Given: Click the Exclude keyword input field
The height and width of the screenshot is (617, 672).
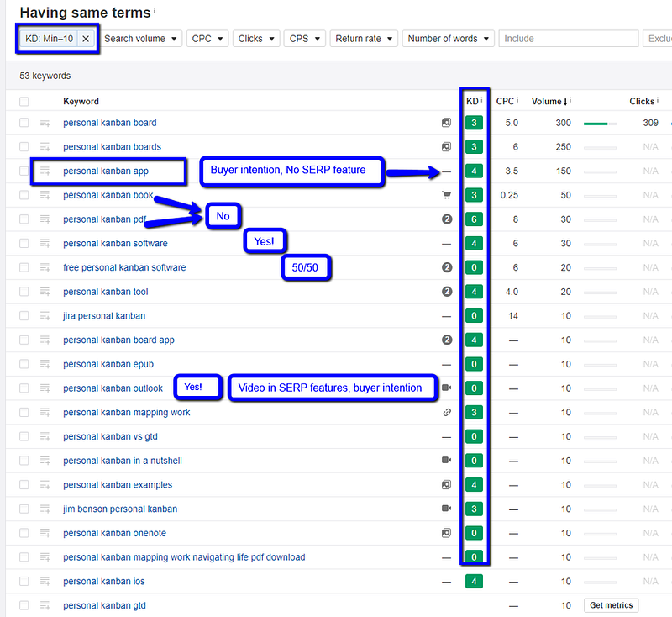Looking at the screenshot, I should (x=658, y=39).
